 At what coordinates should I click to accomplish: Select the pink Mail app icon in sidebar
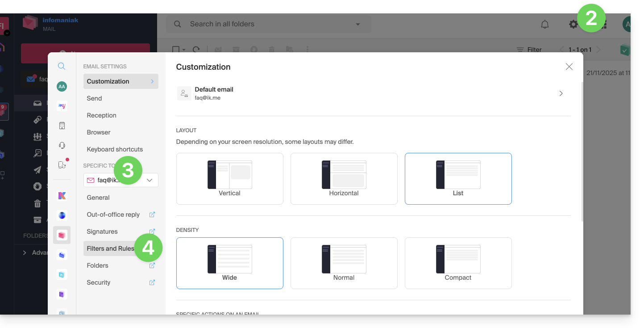pos(62,235)
